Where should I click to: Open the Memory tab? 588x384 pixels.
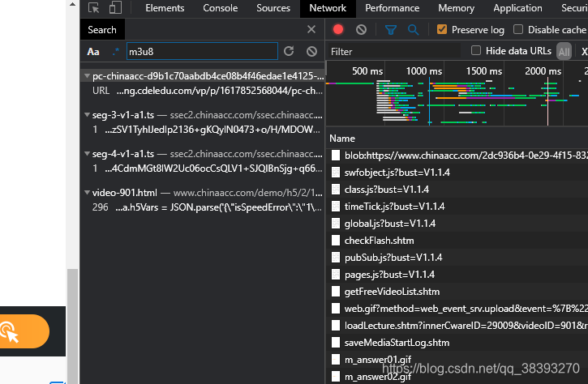456,8
